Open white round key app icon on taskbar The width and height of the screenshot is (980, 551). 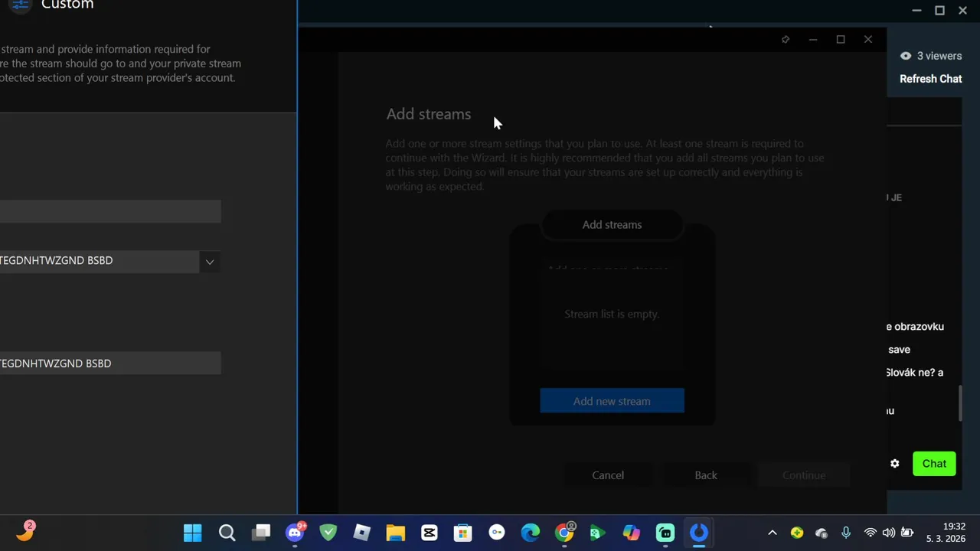pos(497,533)
